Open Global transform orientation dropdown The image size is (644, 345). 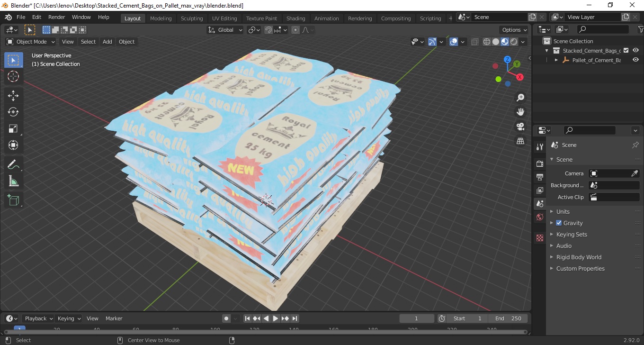pyautogui.click(x=225, y=30)
